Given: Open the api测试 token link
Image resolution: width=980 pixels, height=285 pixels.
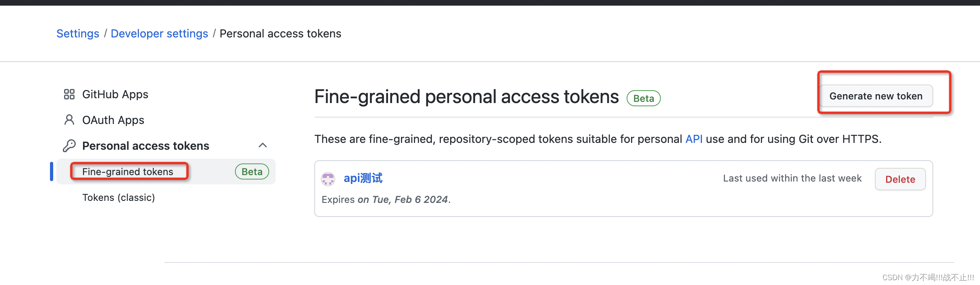Looking at the screenshot, I should point(363,178).
